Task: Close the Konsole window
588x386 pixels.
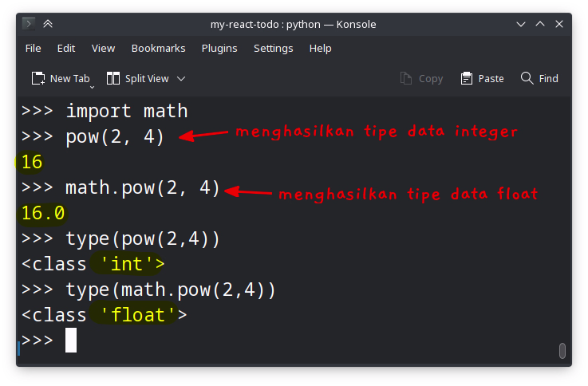Action: (x=559, y=24)
